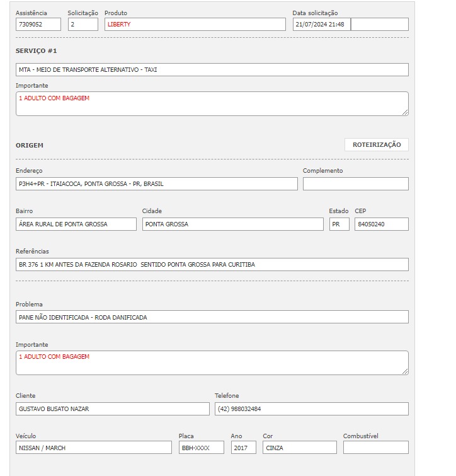Image resolution: width=456 pixels, height=476 pixels.
Task: Click the ROTEIRIZAÇÃO button
Action: pyautogui.click(x=376, y=145)
